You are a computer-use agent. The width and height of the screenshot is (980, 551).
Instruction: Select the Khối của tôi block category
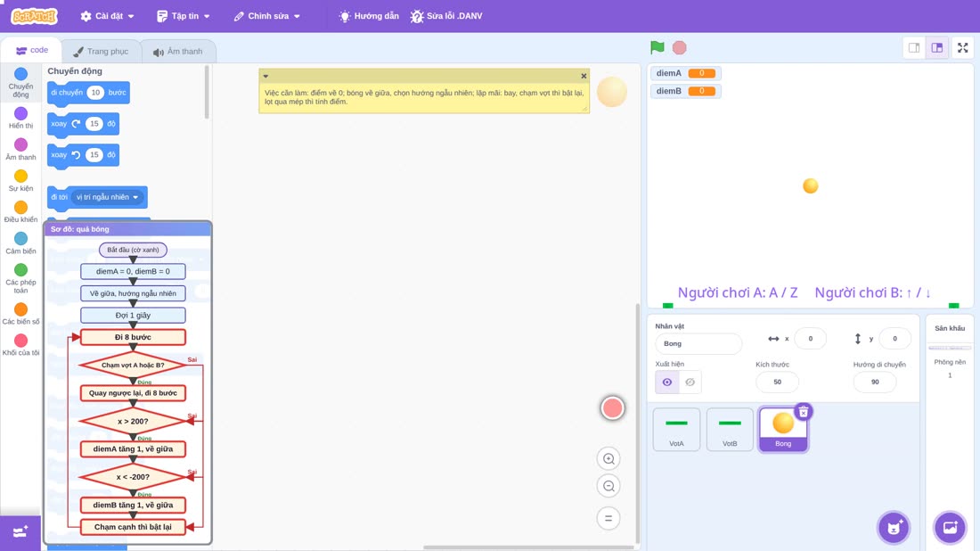coord(20,345)
